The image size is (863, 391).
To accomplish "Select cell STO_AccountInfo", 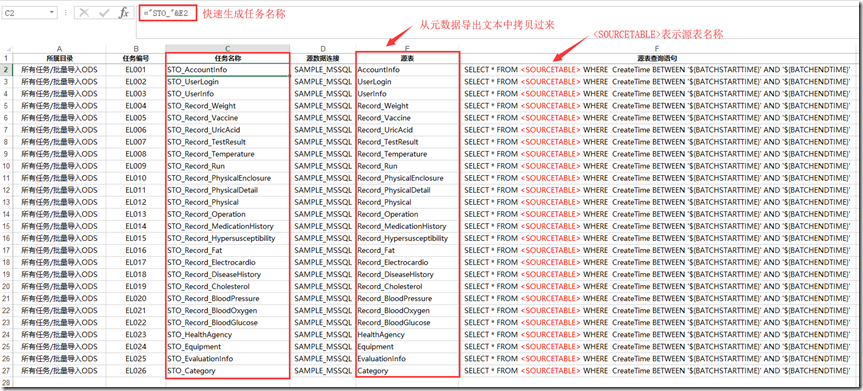I will click(228, 70).
